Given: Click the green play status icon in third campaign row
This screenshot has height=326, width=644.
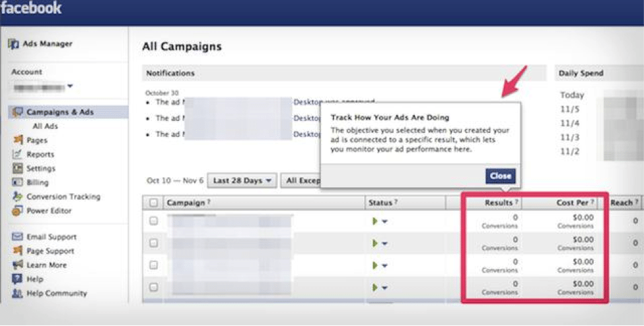Looking at the screenshot, I should [375, 266].
